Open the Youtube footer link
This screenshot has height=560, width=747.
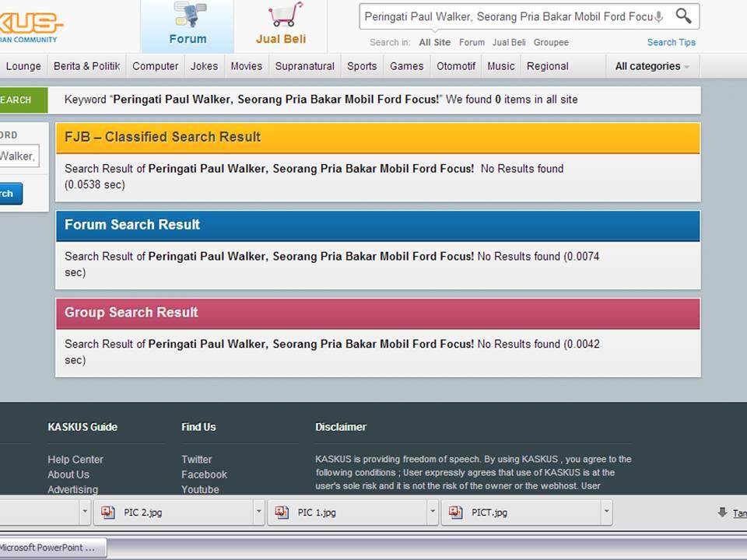[200, 489]
